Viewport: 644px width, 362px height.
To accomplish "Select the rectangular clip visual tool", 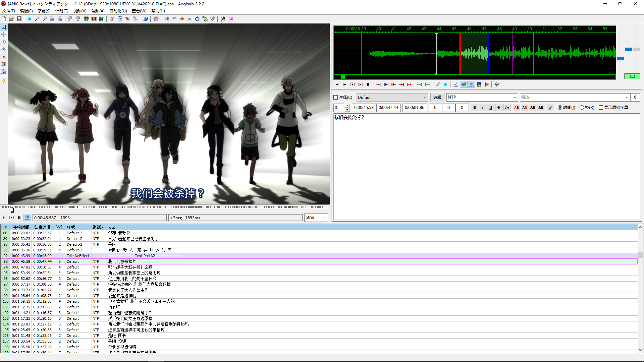I will 4,64.
